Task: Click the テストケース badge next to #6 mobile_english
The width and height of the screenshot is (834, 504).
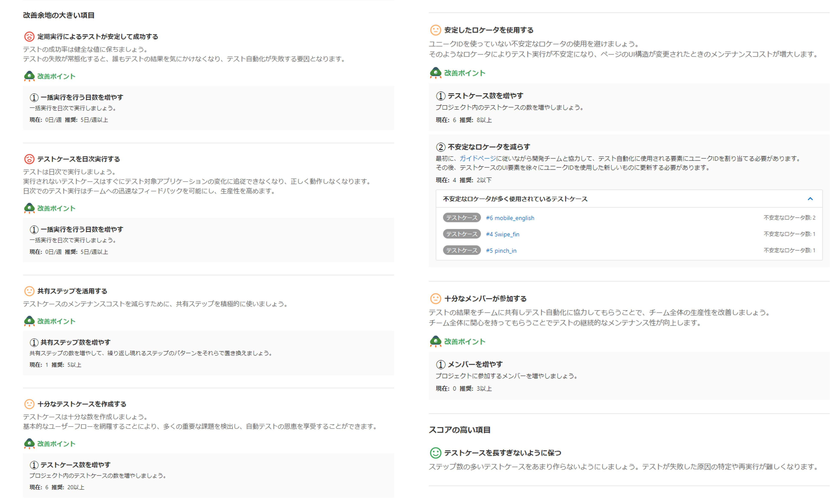Action: [461, 218]
